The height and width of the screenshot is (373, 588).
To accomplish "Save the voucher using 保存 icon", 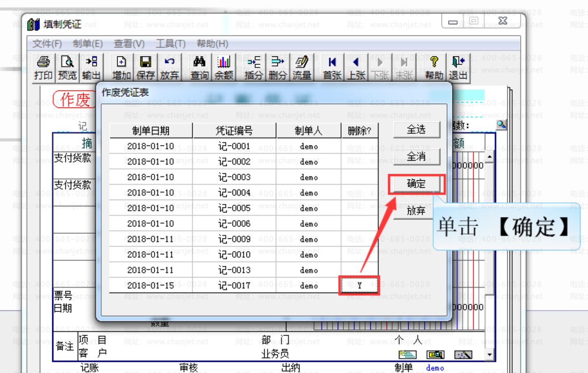I will (145, 68).
